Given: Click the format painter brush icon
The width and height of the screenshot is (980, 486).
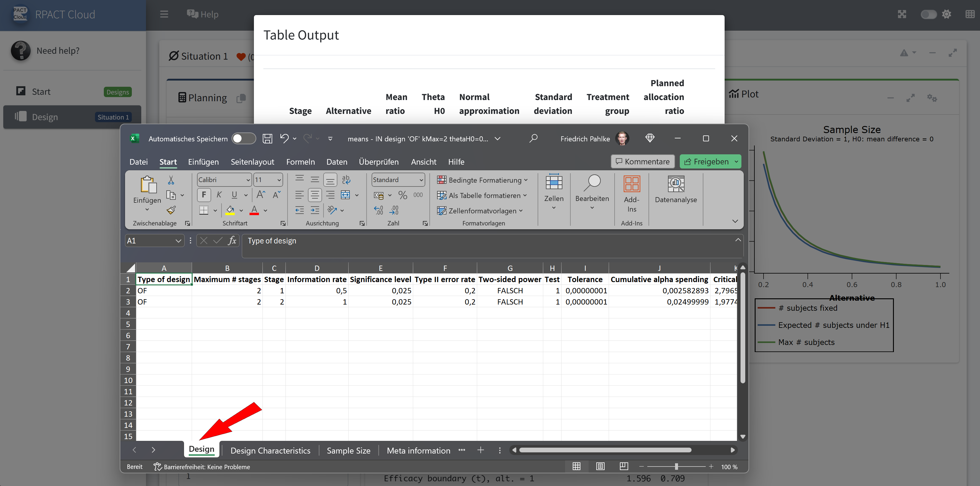Looking at the screenshot, I should pyautogui.click(x=171, y=210).
